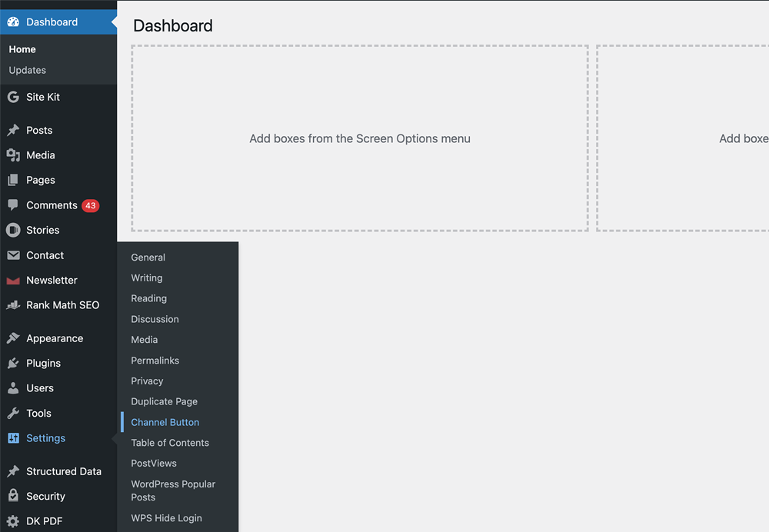
Task: Click the Comments speech bubble icon
Action: pos(13,205)
